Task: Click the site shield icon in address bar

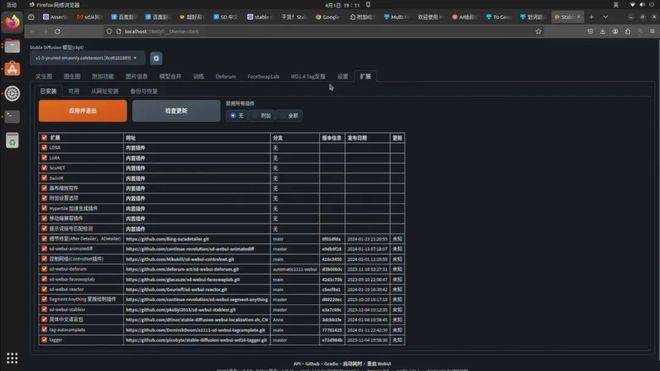Action: coord(109,32)
